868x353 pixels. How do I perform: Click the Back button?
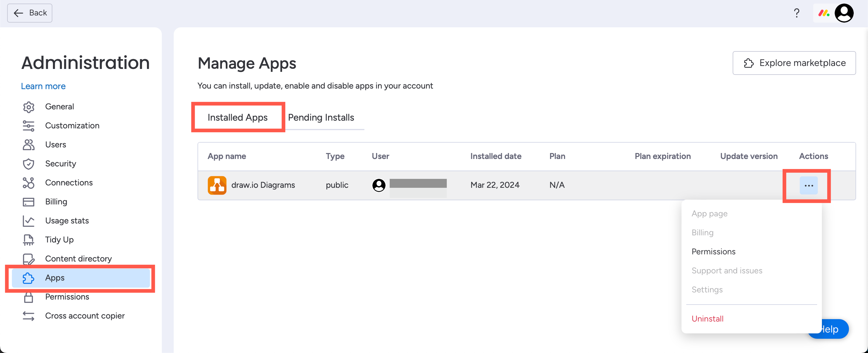pyautogui.click(x=29, y=13)
